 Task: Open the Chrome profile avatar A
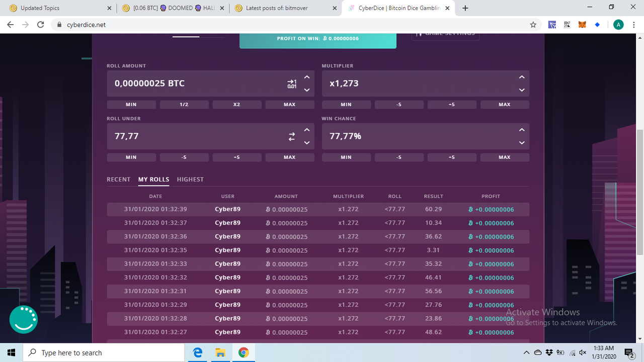click(618, 25)
